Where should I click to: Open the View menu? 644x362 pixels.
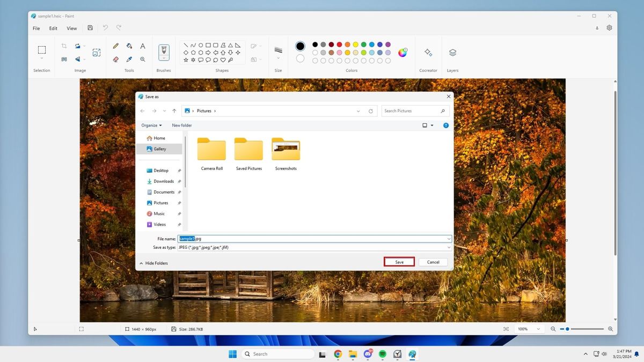71,28
